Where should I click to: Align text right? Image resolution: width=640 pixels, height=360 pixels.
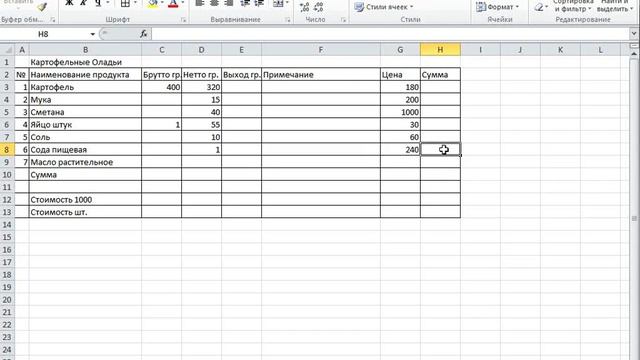(x=229, y=4)
